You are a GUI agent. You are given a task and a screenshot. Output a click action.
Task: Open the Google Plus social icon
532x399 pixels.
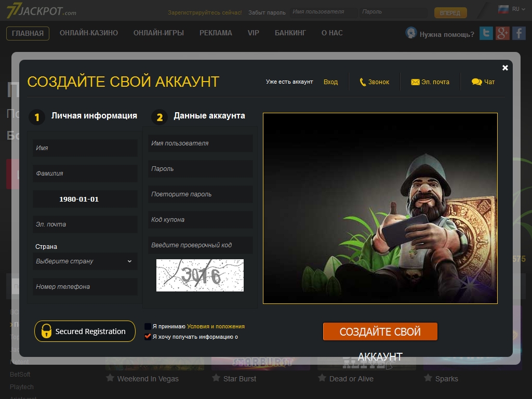[502, 33]
